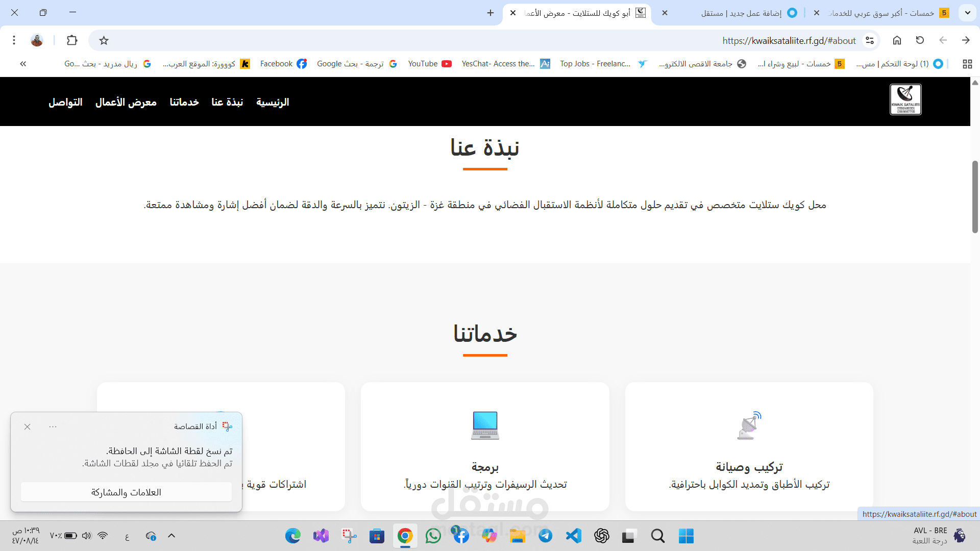Expand the tab search dropdown arrow
Screen dimensions: 980x551
[967, 13]
